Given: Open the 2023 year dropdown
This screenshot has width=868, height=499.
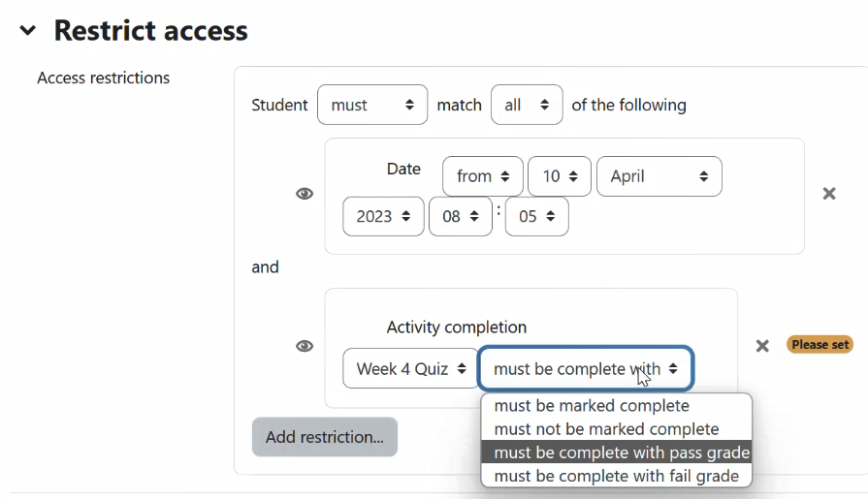Looking at the screenshot, I should 383,216.
